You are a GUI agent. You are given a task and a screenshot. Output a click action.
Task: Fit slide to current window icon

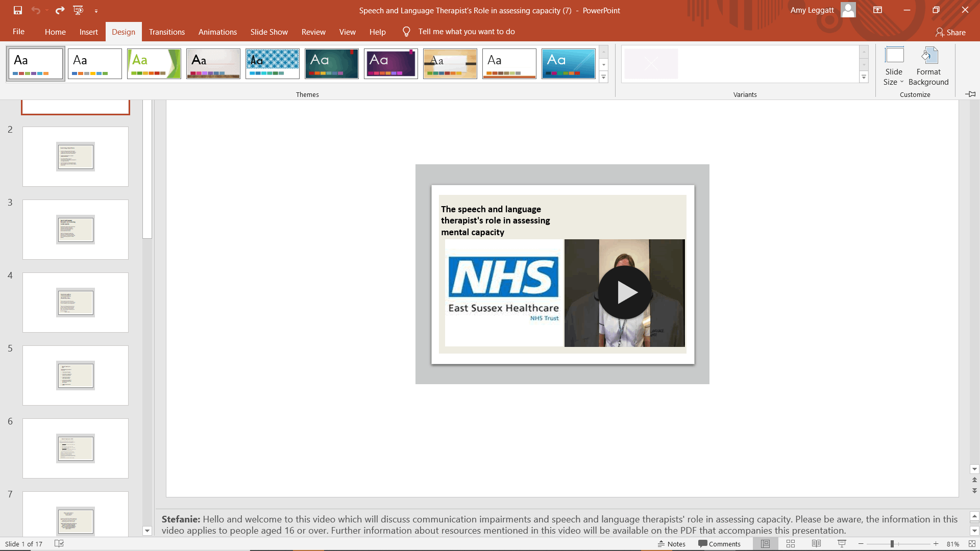[x=972, y=544]
